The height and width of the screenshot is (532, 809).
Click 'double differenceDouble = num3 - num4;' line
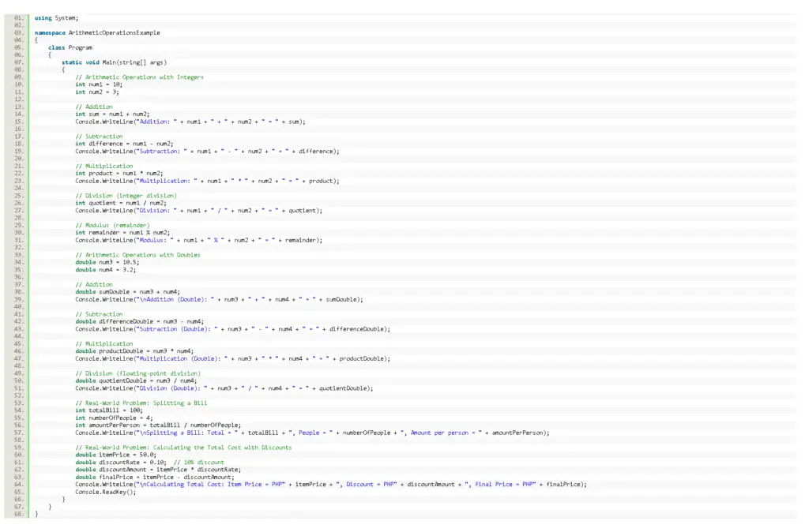click(x=139, y=322)
